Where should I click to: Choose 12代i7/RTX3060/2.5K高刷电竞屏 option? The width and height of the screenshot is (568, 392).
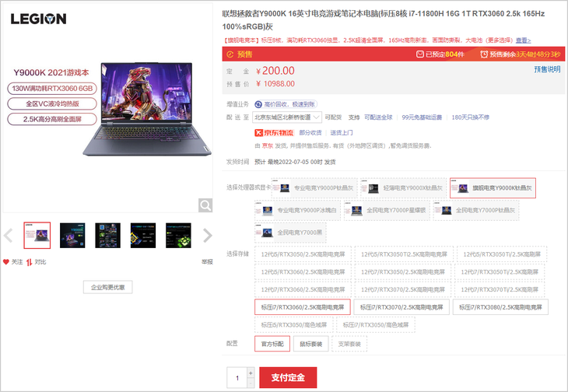pos(303,289)
